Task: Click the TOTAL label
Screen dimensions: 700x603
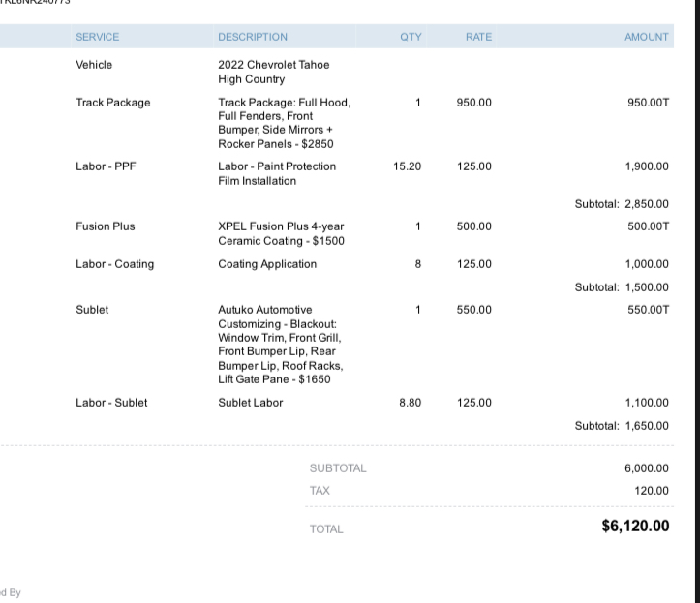Action: tap(326, 529)
